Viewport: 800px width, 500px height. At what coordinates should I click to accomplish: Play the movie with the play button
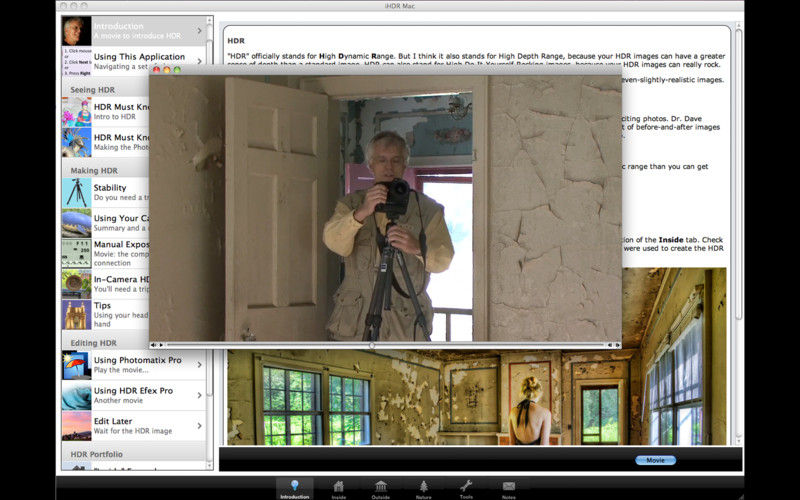161,345
